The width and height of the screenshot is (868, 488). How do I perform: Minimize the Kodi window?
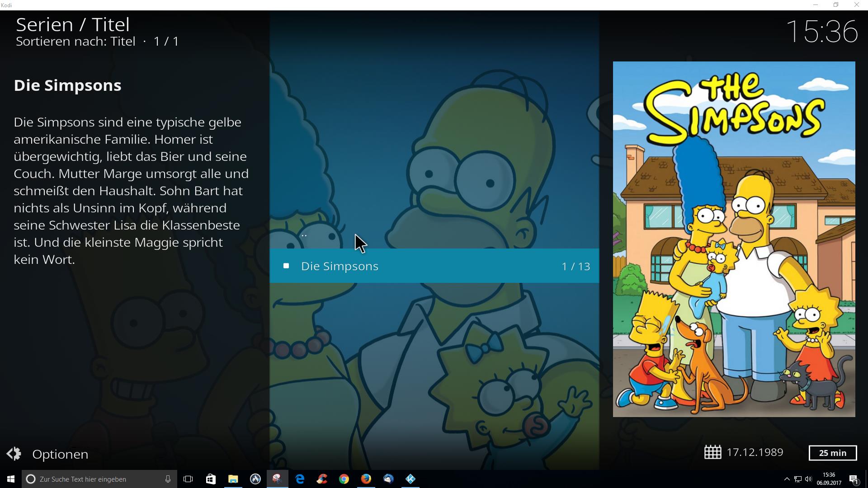click(x=816, y=5)
